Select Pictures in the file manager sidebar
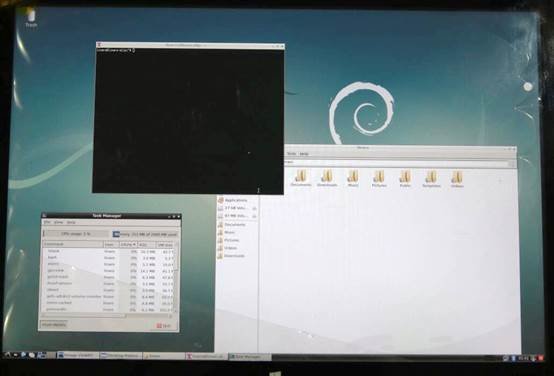The width and height of the screenshot is (554, 376). click(229, 240)
